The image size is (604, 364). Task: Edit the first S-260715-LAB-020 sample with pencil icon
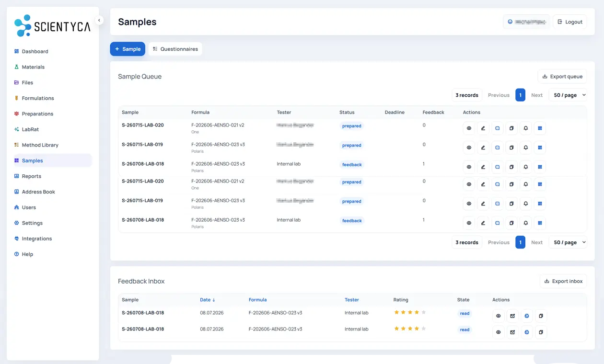point(483,128)
